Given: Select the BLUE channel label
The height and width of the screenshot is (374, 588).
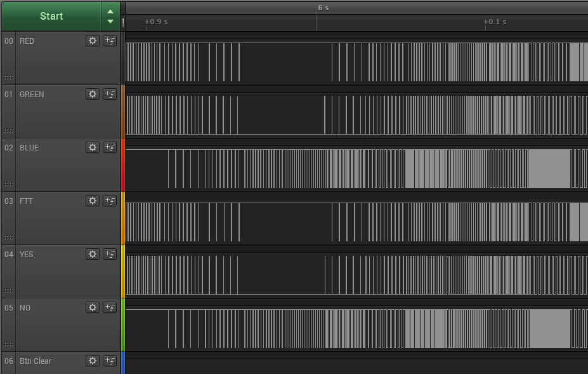Looking at the screenshot, I should [29, 147].
